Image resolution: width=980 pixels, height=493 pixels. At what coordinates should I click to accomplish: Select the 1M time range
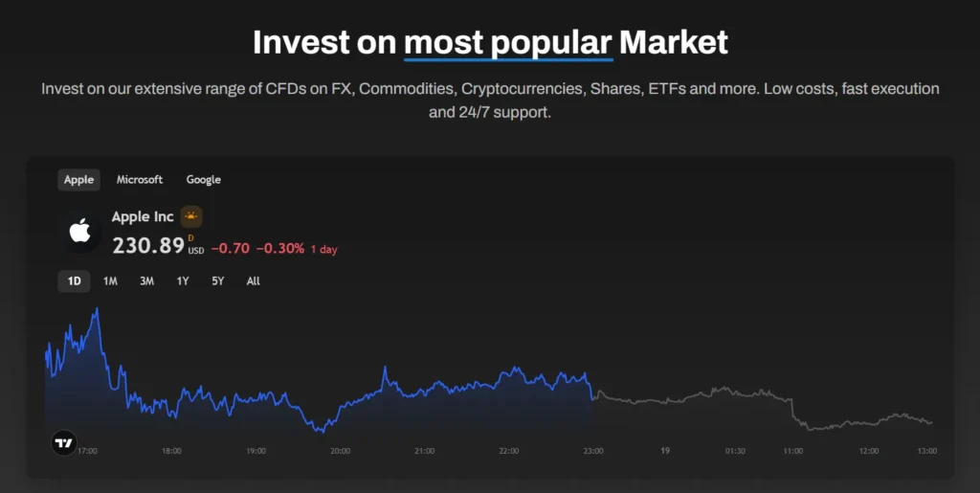[x=110, y=280]
